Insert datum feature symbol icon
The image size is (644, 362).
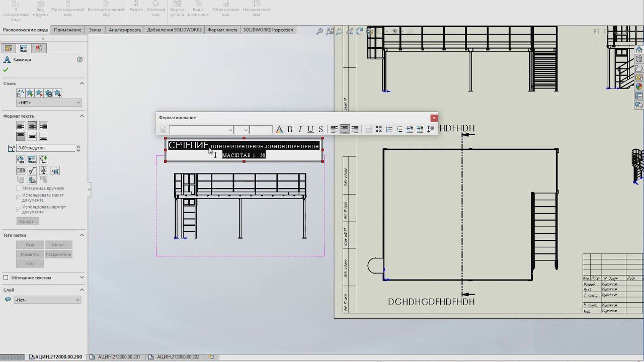[44, 171]
